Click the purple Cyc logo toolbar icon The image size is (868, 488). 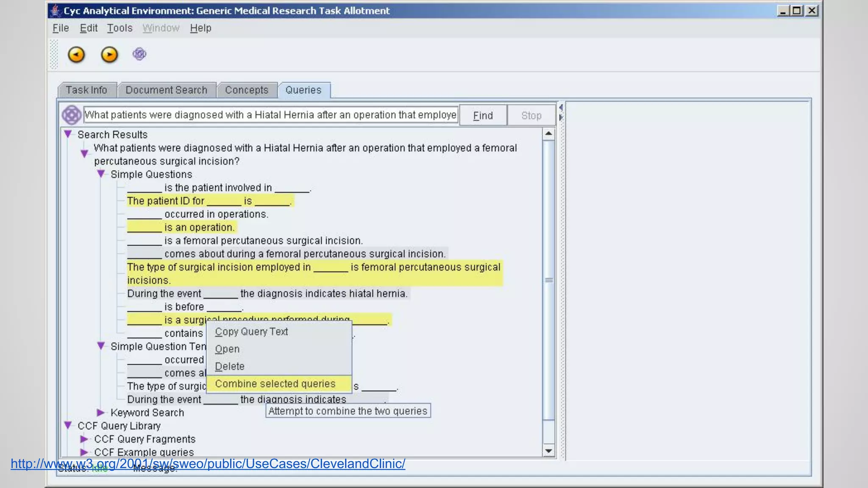click(x=139, y=54)
